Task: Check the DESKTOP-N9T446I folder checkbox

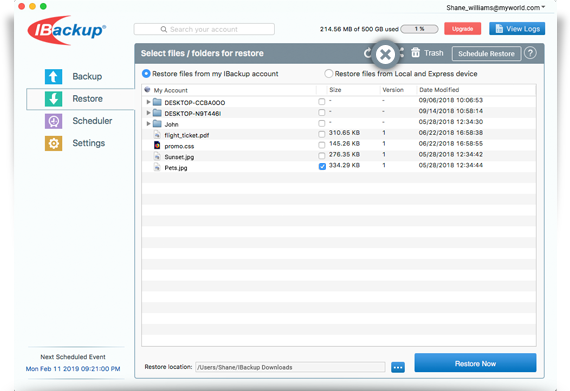Action: pyautogui.click(x=322, y=112)
